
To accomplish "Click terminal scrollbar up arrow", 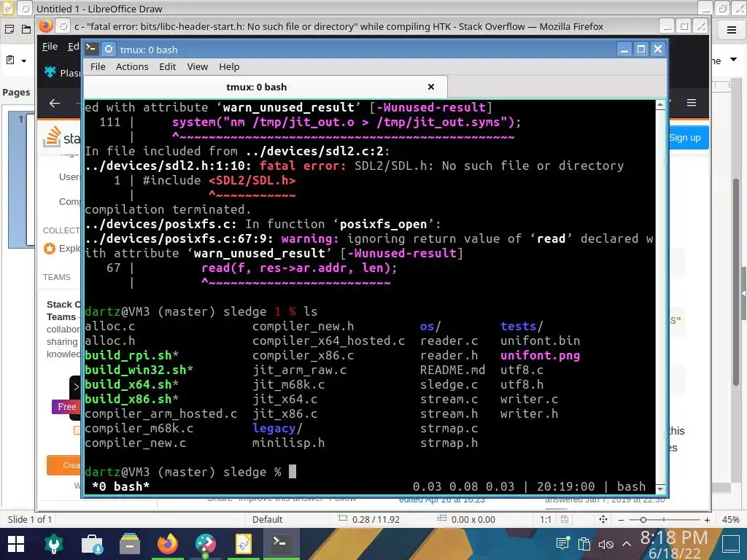I will click(660, 105).
